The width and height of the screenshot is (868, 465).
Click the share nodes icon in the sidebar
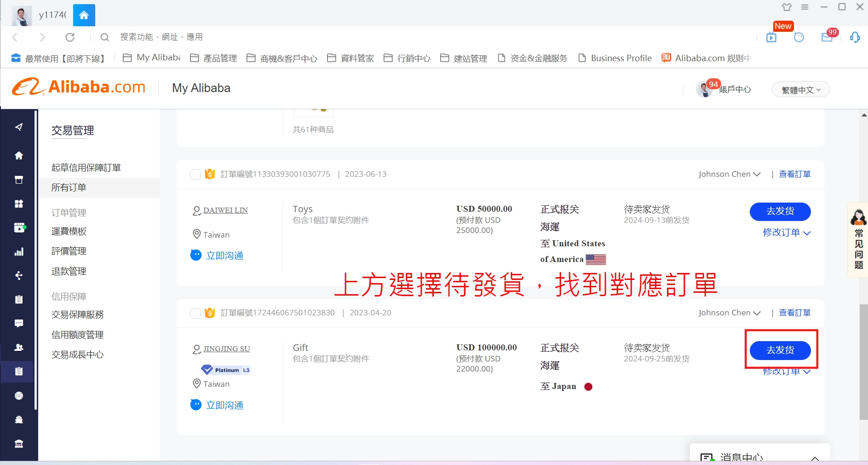point(19,276)
